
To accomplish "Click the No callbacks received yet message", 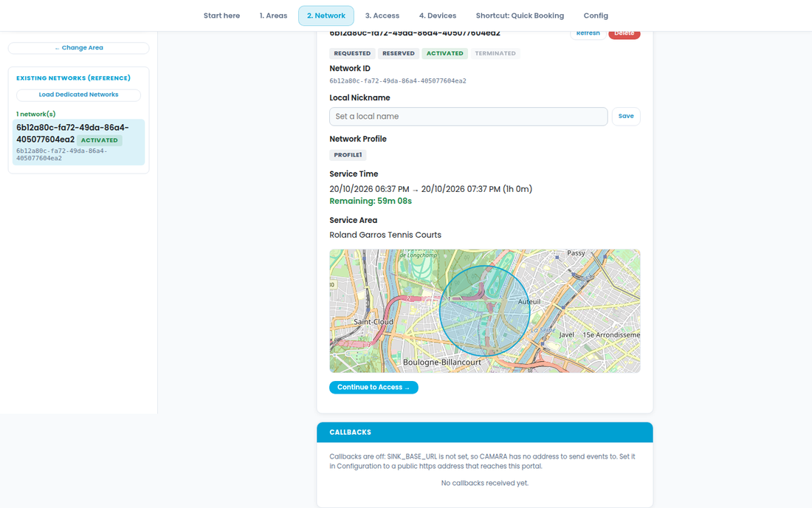I will 485,483.
